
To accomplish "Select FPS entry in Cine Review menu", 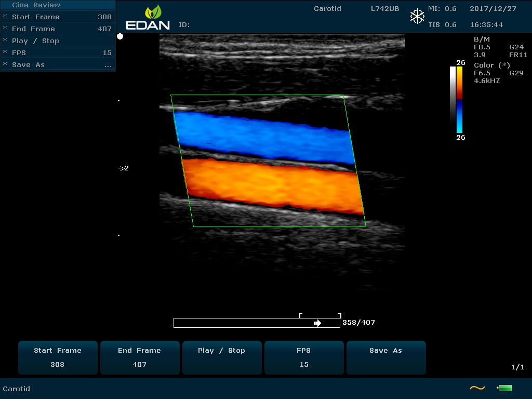I will tap(58, 52).
